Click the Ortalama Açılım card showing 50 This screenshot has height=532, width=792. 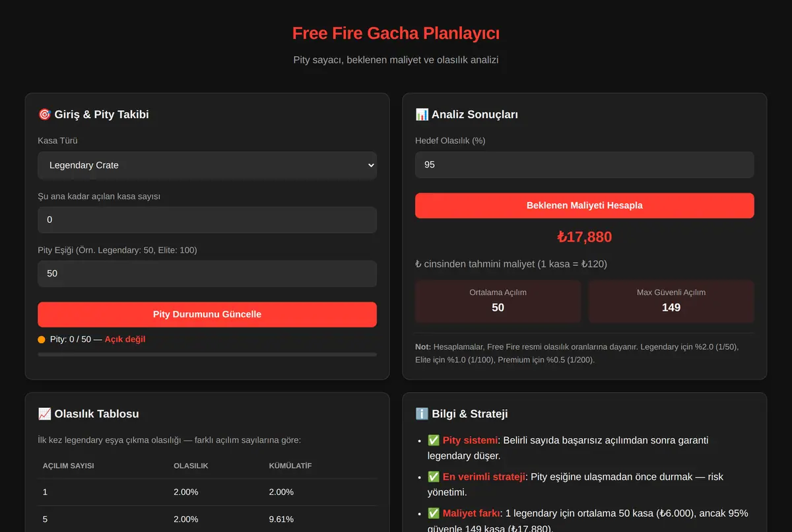[498, 301]
